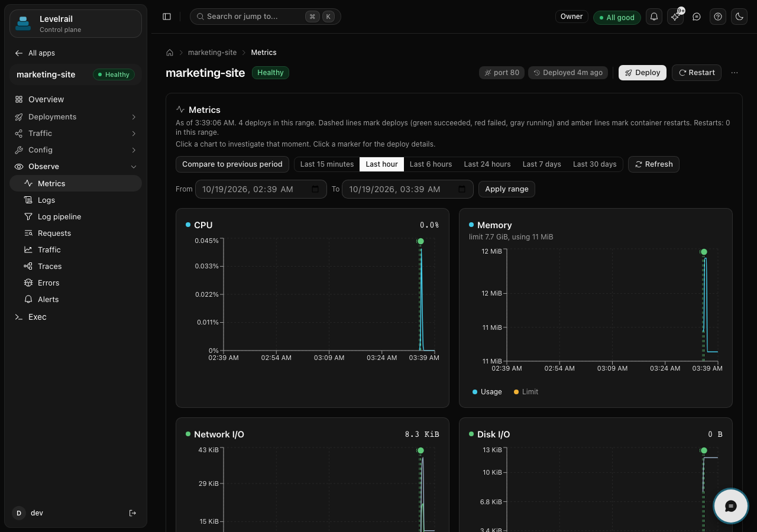Open the notifications bell

654,17
